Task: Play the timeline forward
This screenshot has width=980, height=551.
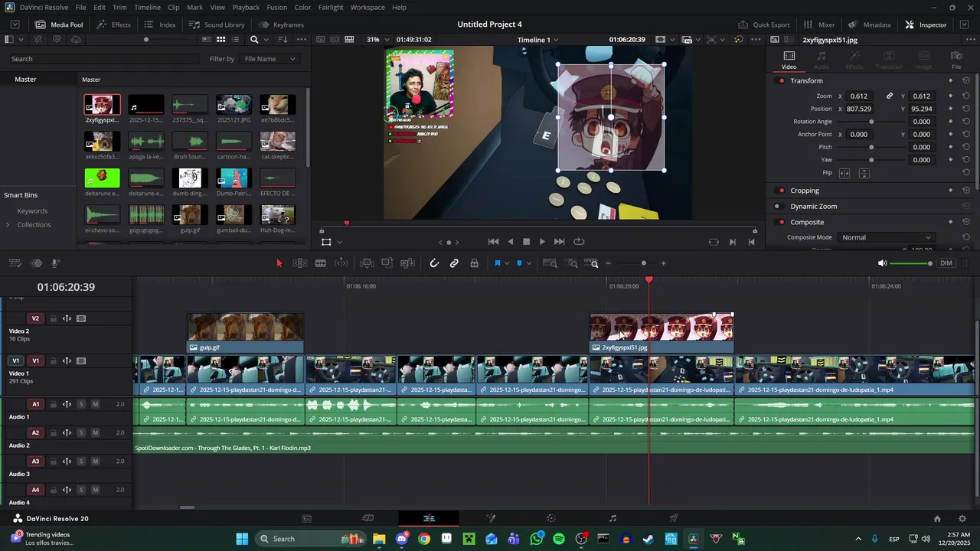Action: click(x=542, y=242)
